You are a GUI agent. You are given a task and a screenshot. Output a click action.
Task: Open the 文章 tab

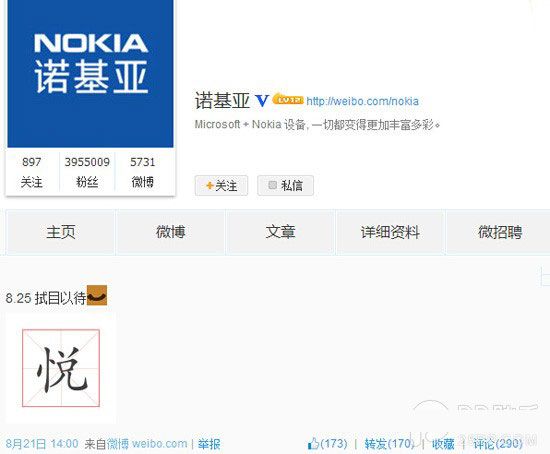[280, 232]
